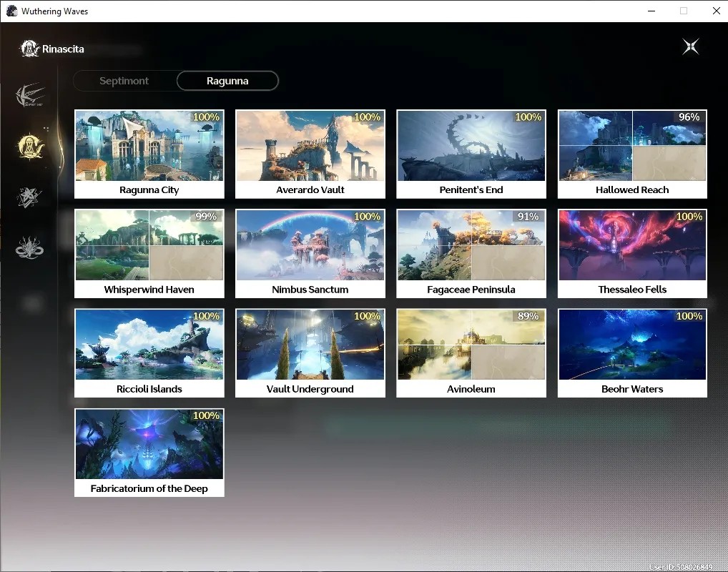The image size is (728, 572).
Task: Open the Thessaleo Fells thumbnail
Action: [632, 254]
